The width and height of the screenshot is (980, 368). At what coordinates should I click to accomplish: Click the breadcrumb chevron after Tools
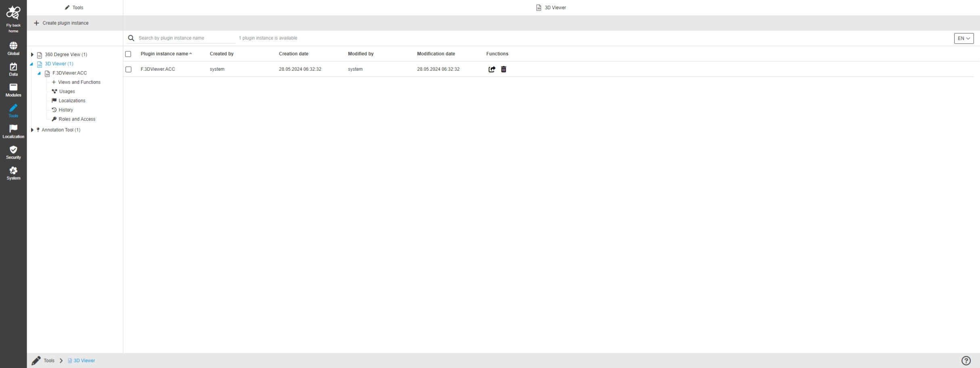click(61, 361)
